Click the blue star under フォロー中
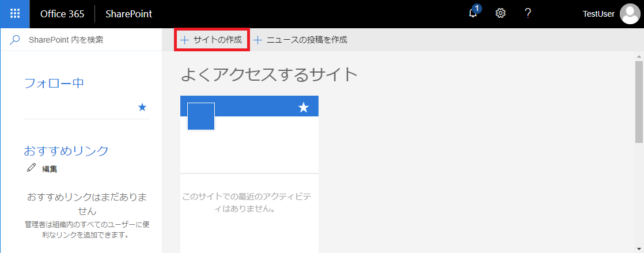The width and height of the screenshot is (644, 253). (x=142, y=107)
